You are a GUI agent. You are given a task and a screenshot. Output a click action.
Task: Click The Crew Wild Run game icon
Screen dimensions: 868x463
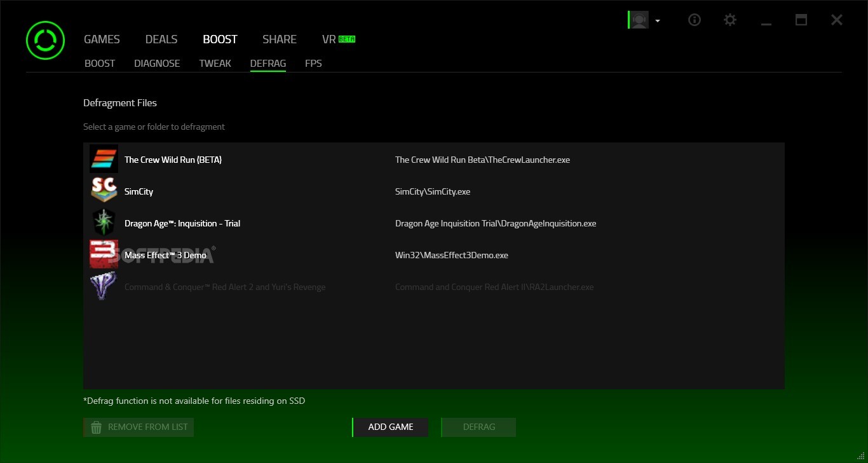coord(104,159)
